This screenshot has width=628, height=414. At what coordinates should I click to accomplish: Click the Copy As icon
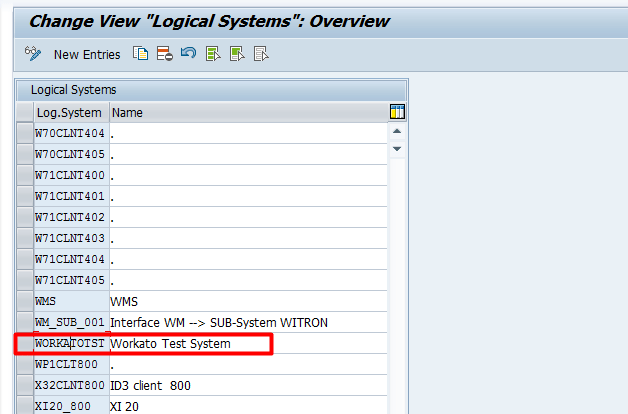pyautogui.click(x=141, y=54)
